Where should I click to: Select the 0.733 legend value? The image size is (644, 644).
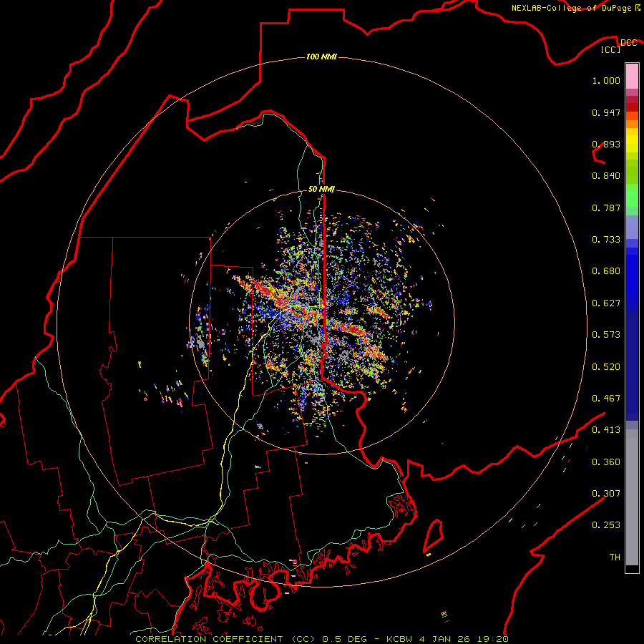606,240
